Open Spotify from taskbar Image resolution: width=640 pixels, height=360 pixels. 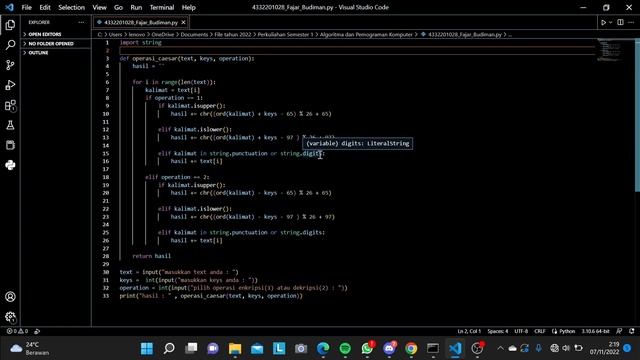(345, 348)
